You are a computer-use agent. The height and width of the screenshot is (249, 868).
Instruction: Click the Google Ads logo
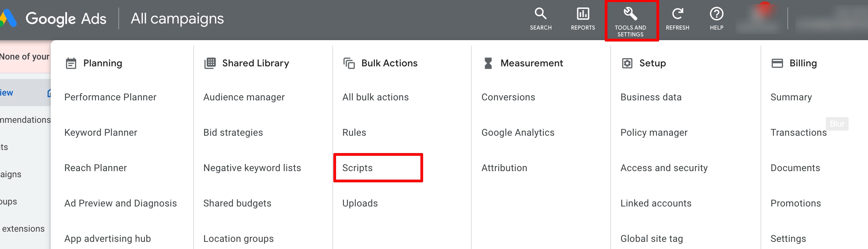[53, 18]
